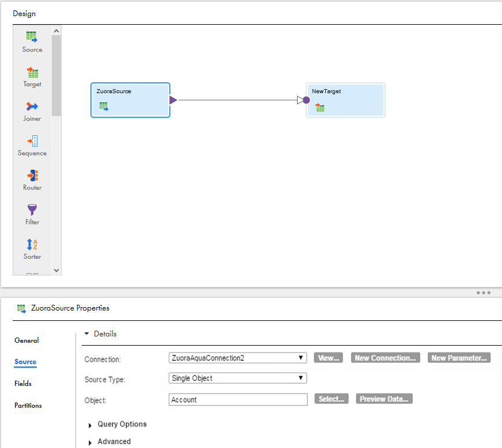Select the Sorter transformation icon
Viewport: 502px width, 448px height.
point(32,244)
